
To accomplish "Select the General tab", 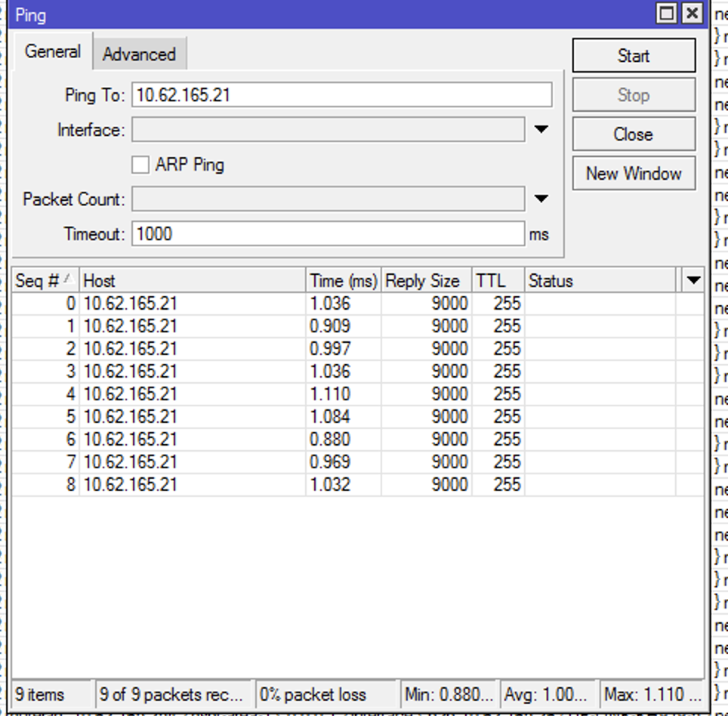I will tap(52, 51).
